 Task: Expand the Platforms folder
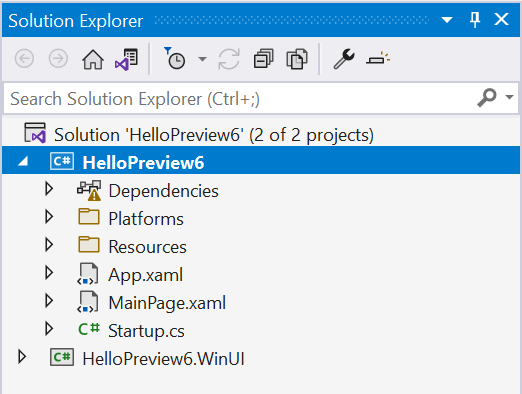49,217
